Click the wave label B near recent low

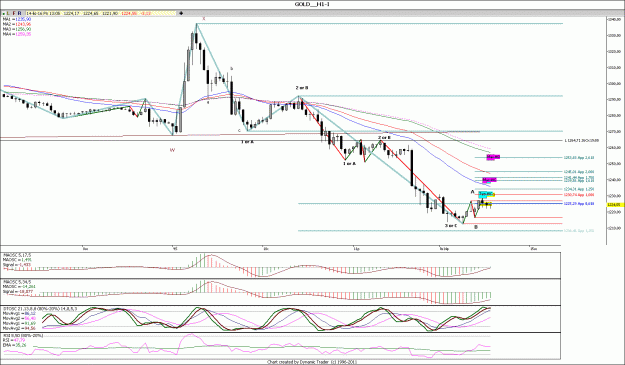point(476,227)
